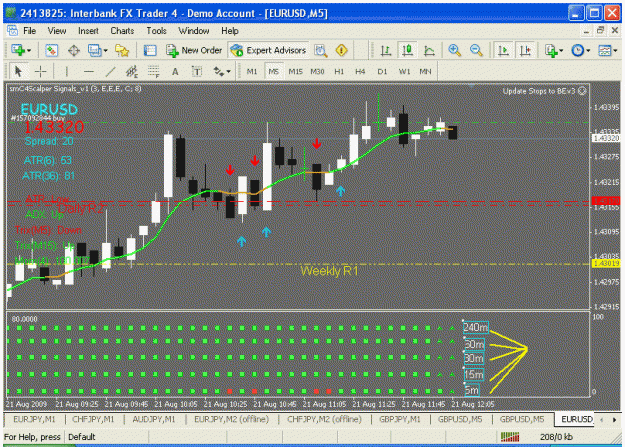Screen dimensions: 625x447
Task: Open the Window menu
Action: click(x=194, y=31)
